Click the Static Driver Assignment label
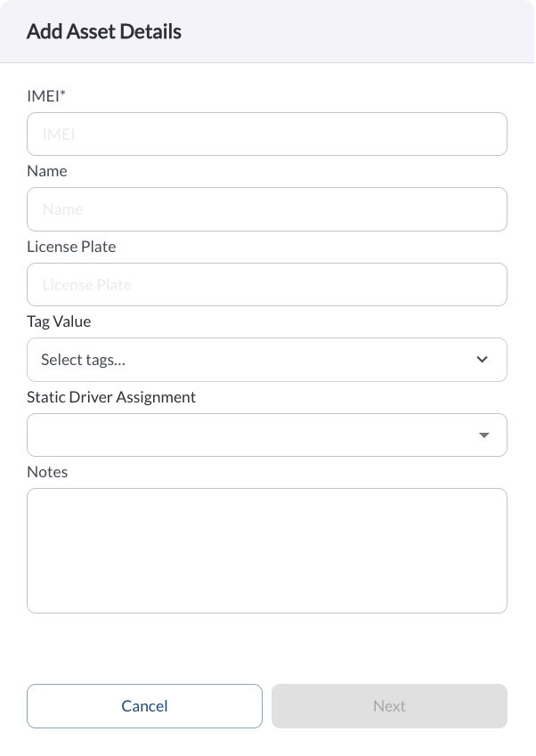The width and height of the screenshot is (536, 756). coord(111,397)
